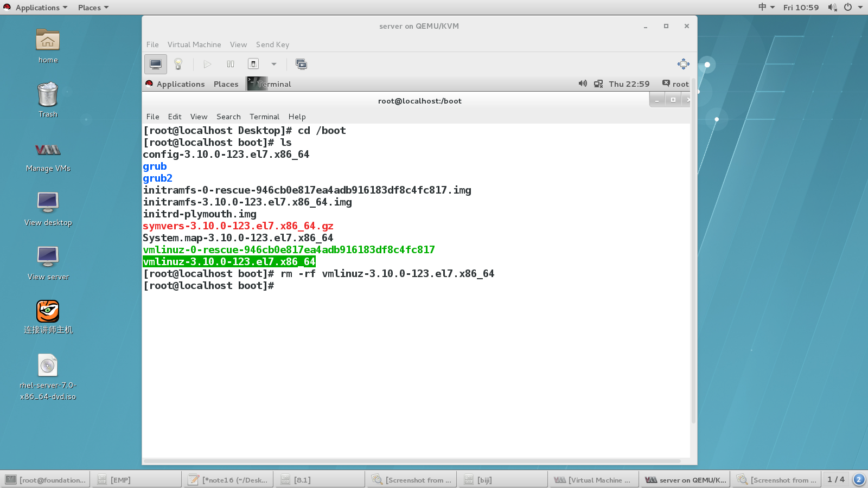868x488 pixels.
Task: Open the Terminal menu in terminal window
Action: click(264, 117)
